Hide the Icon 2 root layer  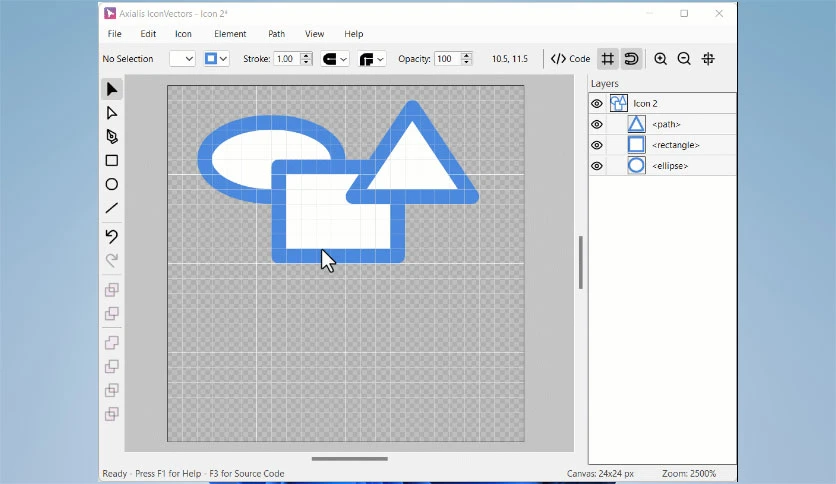pos(597,103)
